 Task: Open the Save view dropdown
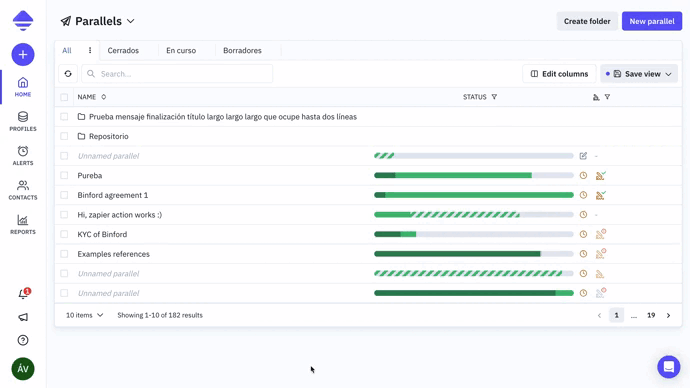639,74
